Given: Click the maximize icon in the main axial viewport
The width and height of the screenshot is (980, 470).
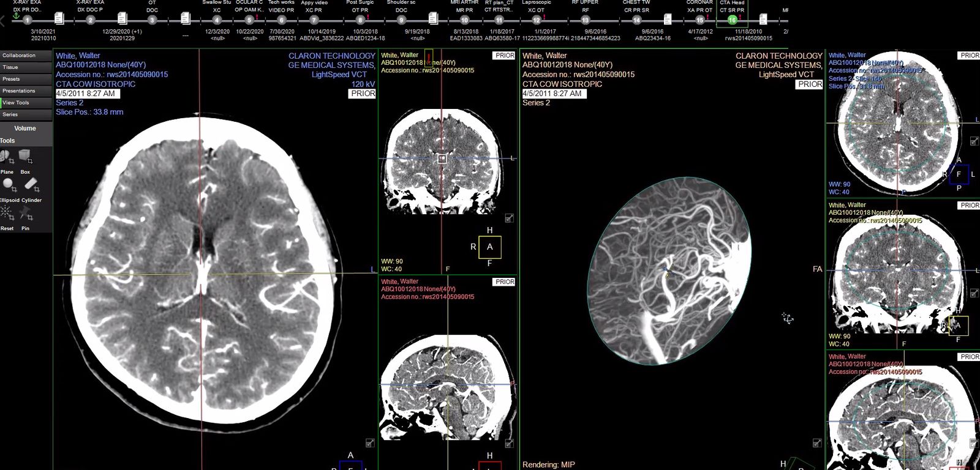Looking at the screenshot, I should point(370,442).
